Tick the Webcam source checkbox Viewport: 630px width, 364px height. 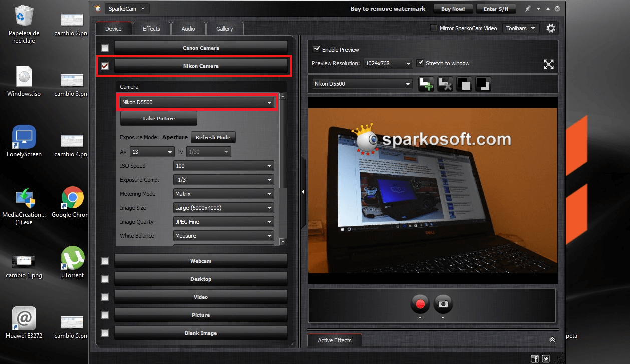tap(105, 261)
